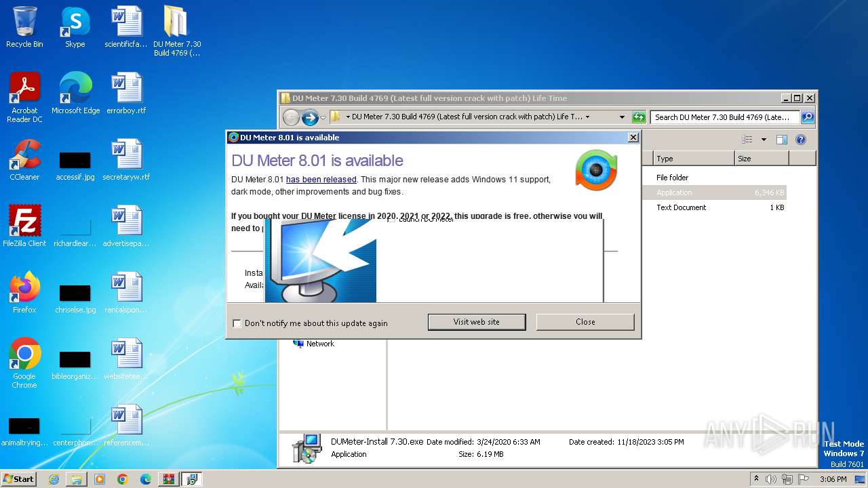This screenshot has width=868, height=488.
Task: Select the chriselse.jpg desktop file
Action: [75, 298]
